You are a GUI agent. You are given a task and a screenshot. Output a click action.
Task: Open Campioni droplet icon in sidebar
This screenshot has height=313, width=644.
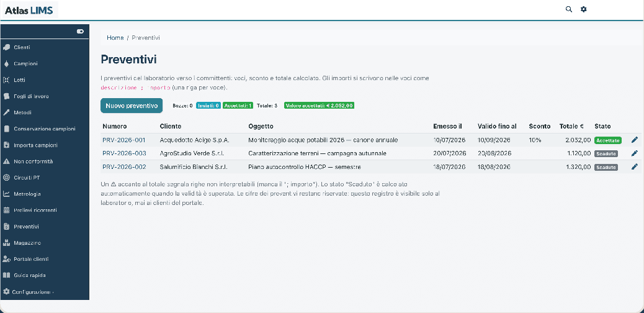point(6,64)
